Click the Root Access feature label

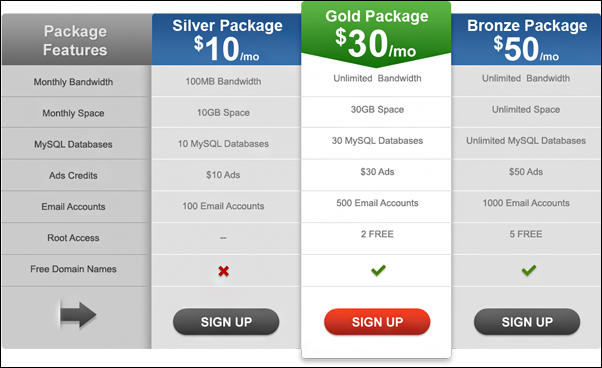[x=73, y=238]
